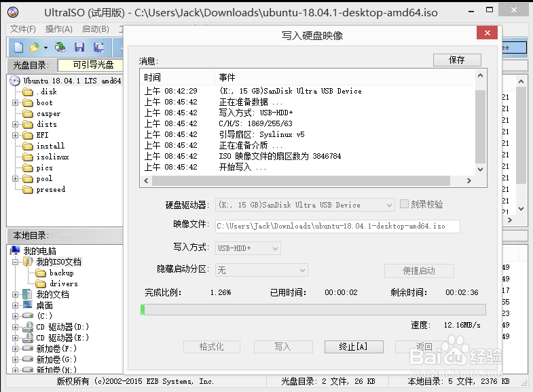Select the CD 驱动器(E:) icon
Viewport: 533px width, 392px height.
[28, 338]
